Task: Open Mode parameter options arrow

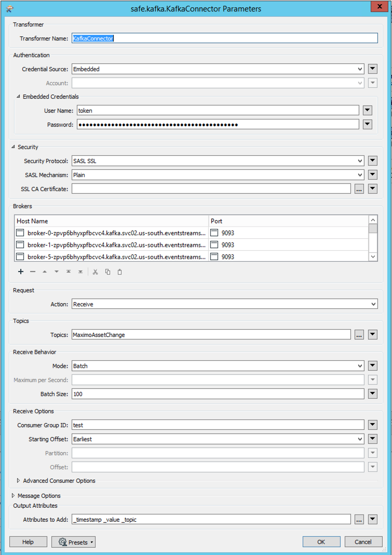Action: coord(372,366)
